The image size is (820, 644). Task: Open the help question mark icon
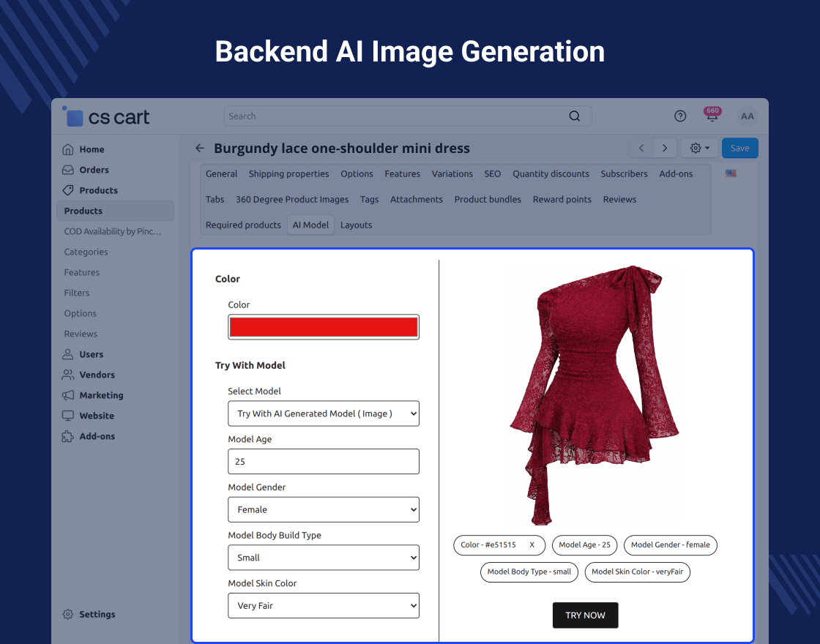click(680, 116)
